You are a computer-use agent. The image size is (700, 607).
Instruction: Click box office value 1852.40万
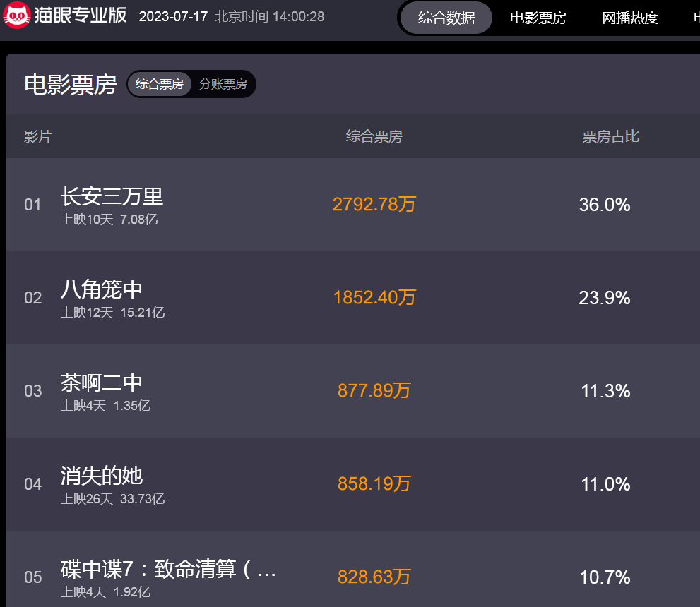pos(374,298)
